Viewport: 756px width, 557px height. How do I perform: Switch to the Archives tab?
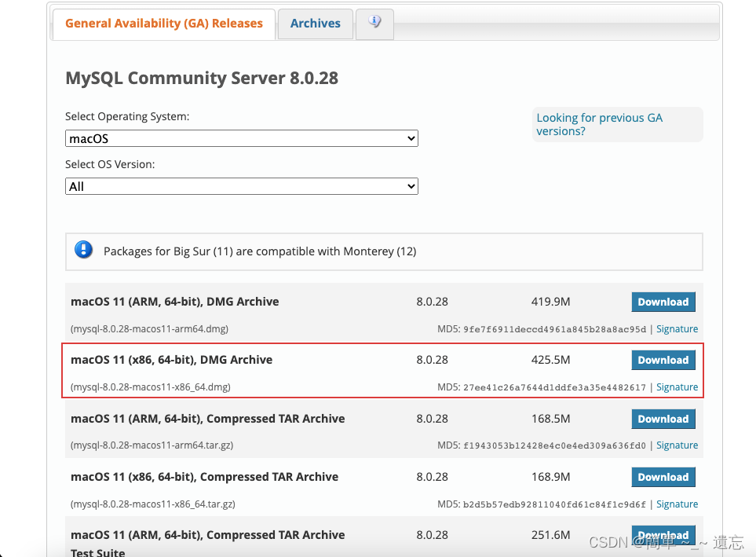point(316,24)
